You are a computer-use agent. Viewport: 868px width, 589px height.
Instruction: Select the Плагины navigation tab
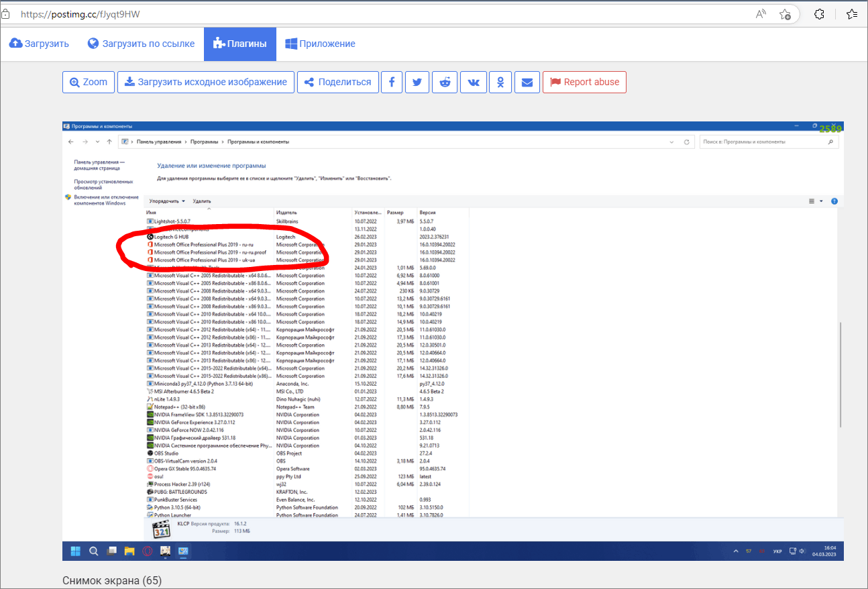coord(240,44)
